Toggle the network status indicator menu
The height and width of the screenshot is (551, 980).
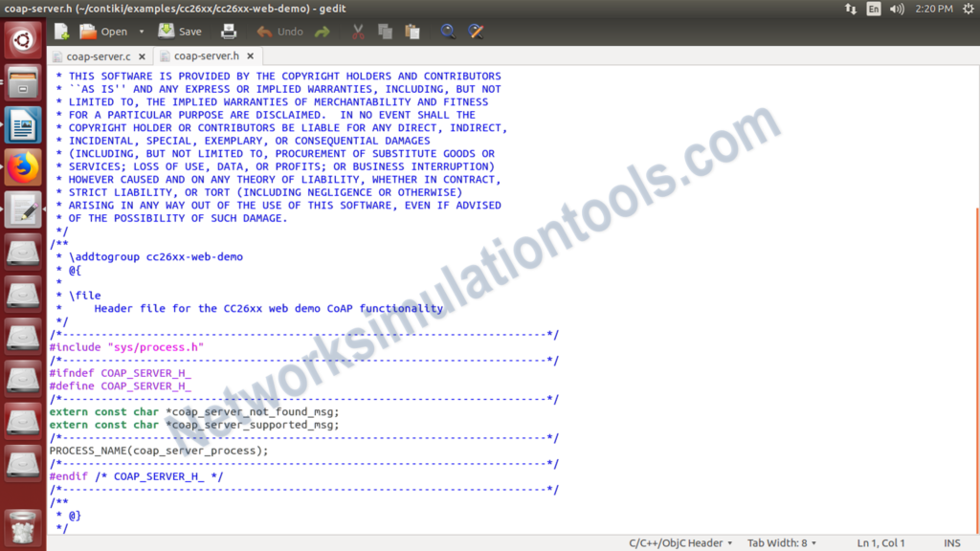tap(850, 8)
